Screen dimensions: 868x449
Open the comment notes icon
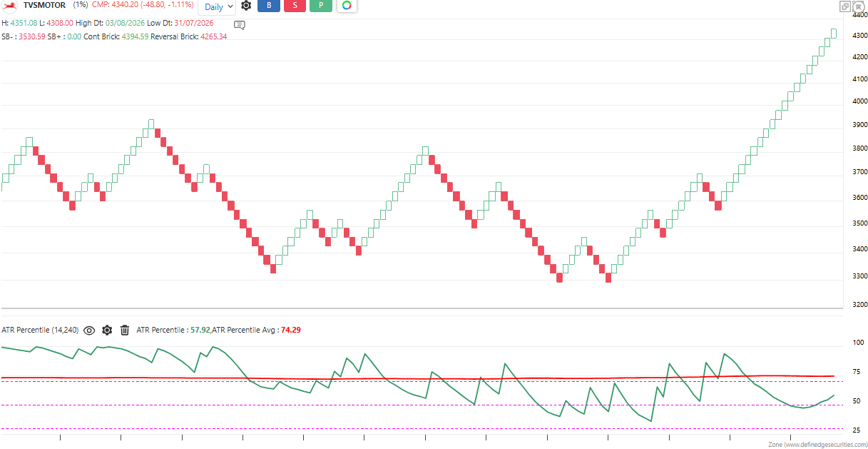point(240,25)
